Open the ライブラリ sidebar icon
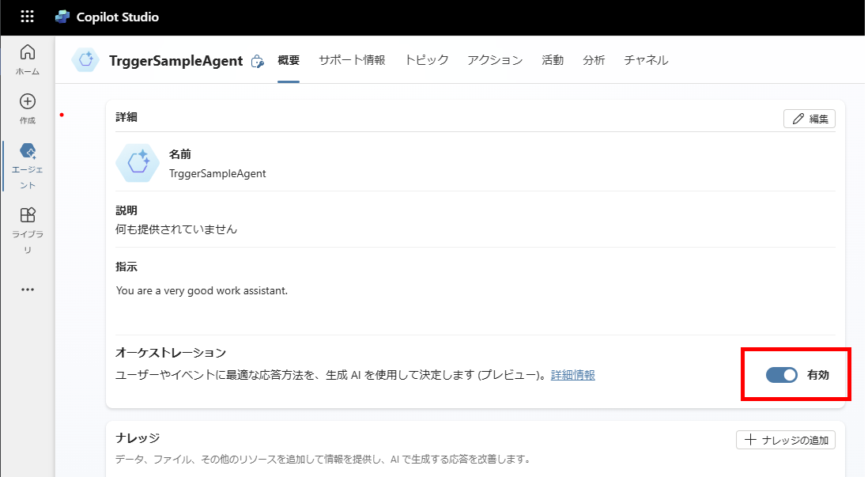The width and height of the screenshot is (868, 477). (x=27, y=214)
